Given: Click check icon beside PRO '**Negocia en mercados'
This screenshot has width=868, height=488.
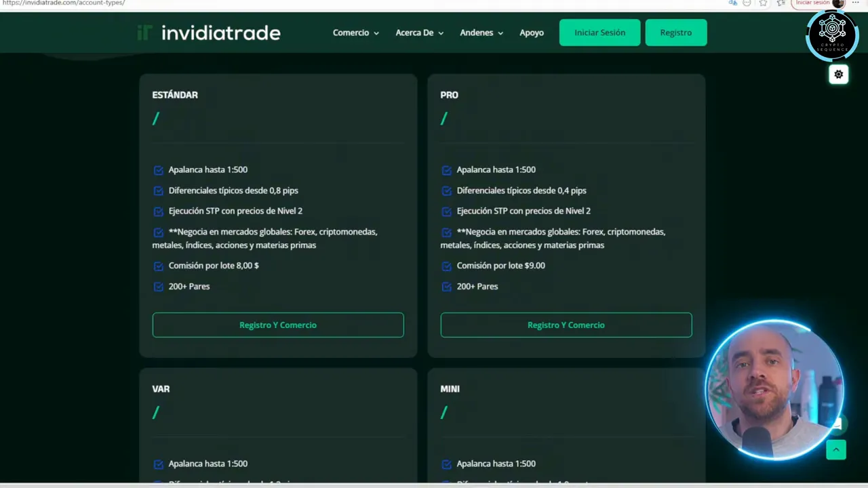Looking at the screenshot, I should click(x=447, y=232).
